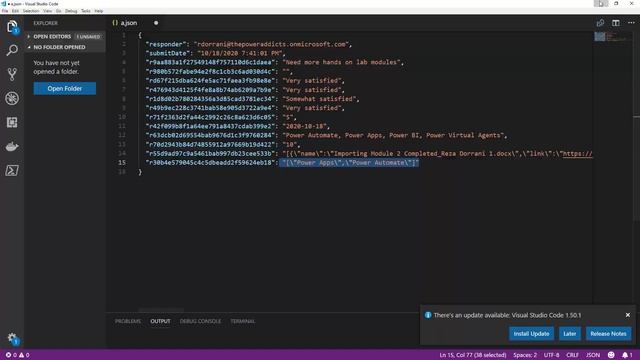Click the minimap code preview

tap(611, 37)
